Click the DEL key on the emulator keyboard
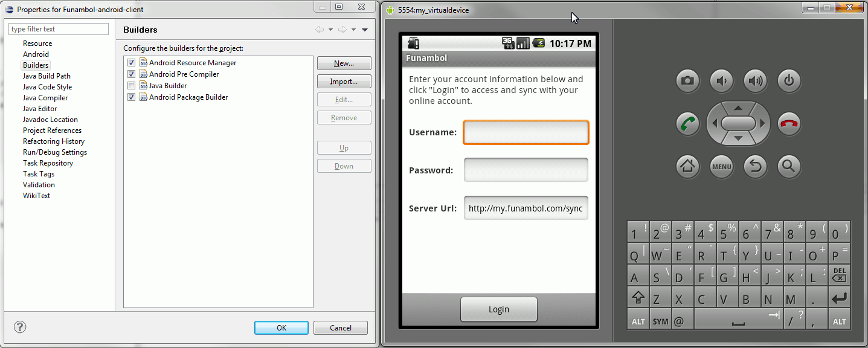The width and height of the screenshot is (868, 348). click(839, 275)
